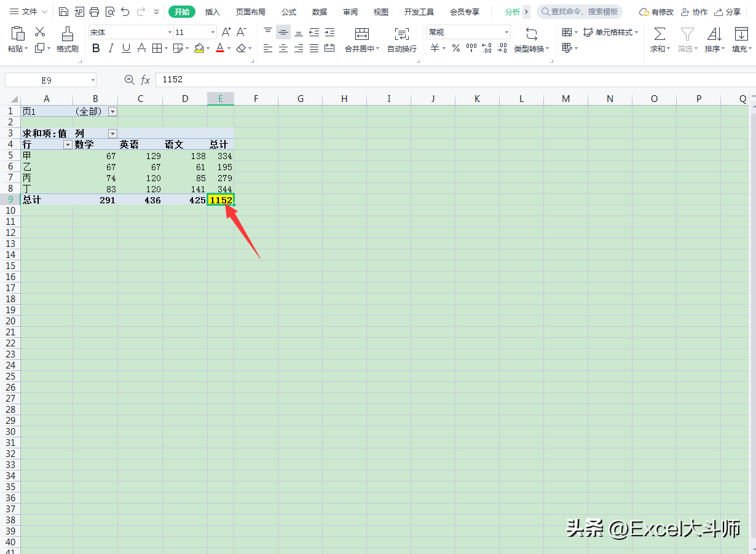756x554 pixels.
Task: Align text right
Action: pos(299,48)
